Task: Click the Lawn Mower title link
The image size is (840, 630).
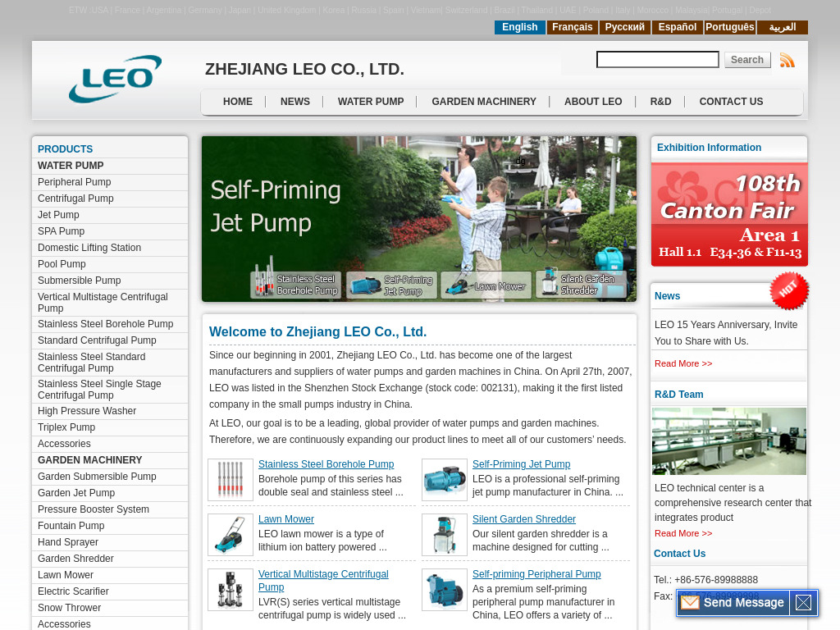Action: coord(286,519)
